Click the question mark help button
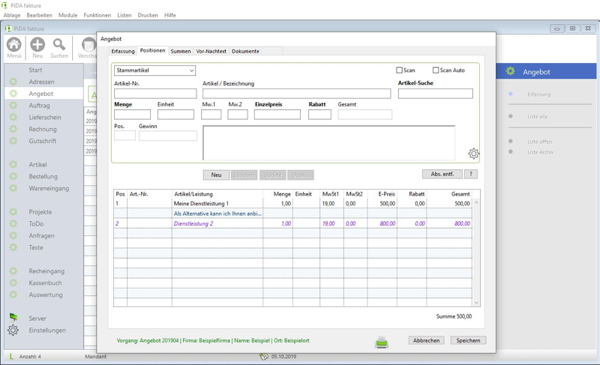600x365 pixels. 471,174
